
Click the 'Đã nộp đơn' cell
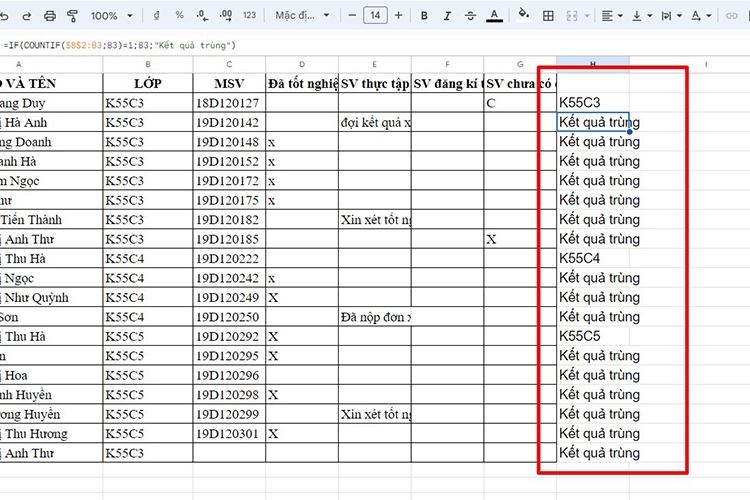pyautogui.click(x=375, y=317)
